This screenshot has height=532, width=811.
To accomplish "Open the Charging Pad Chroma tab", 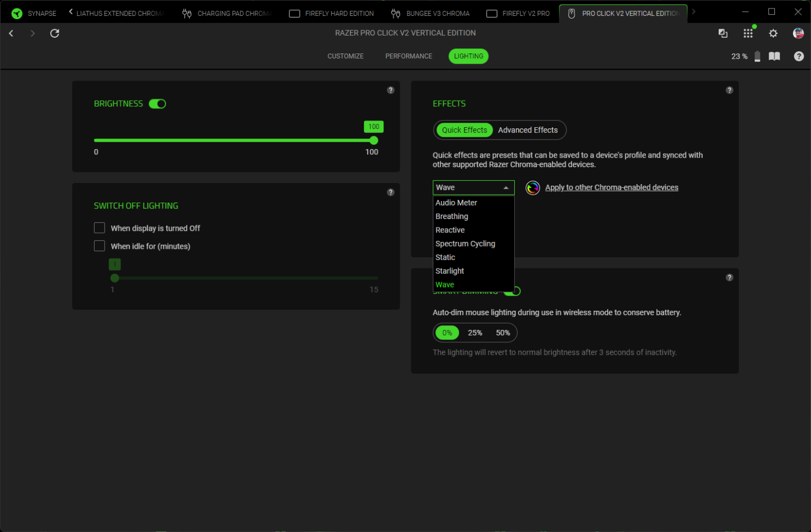I will tap(228, 14).
